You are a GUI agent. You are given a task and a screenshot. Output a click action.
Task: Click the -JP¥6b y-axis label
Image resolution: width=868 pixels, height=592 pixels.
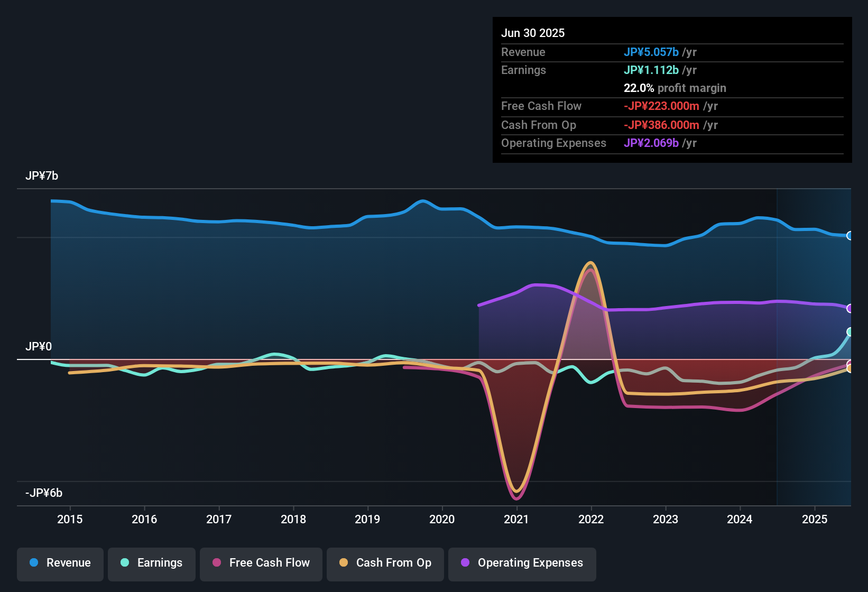click(x=44, y=493)
